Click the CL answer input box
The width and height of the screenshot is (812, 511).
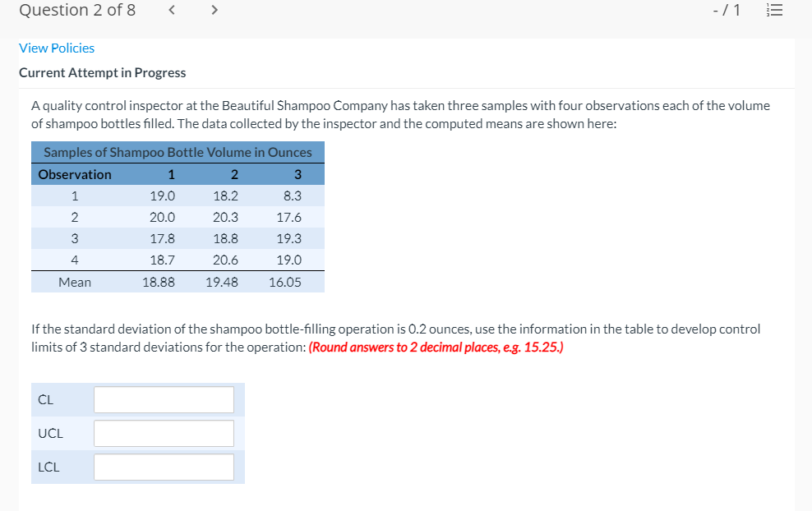[163, 399]
